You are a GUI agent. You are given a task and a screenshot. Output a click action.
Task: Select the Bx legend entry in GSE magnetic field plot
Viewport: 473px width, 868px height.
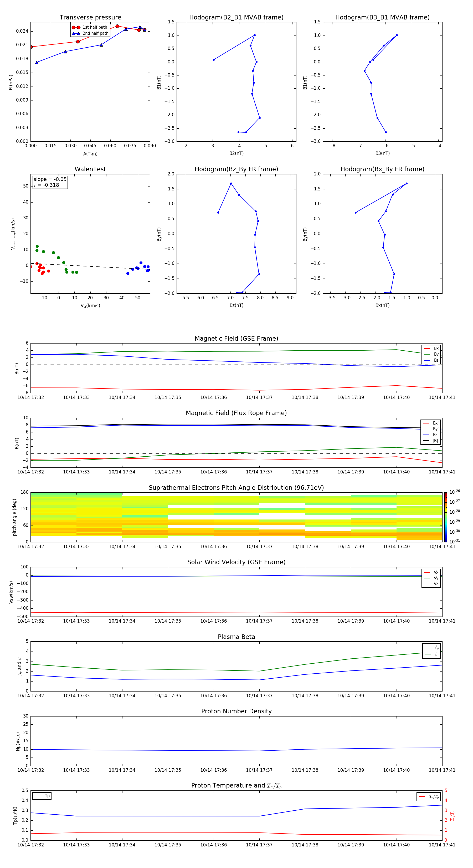[431, 349]
